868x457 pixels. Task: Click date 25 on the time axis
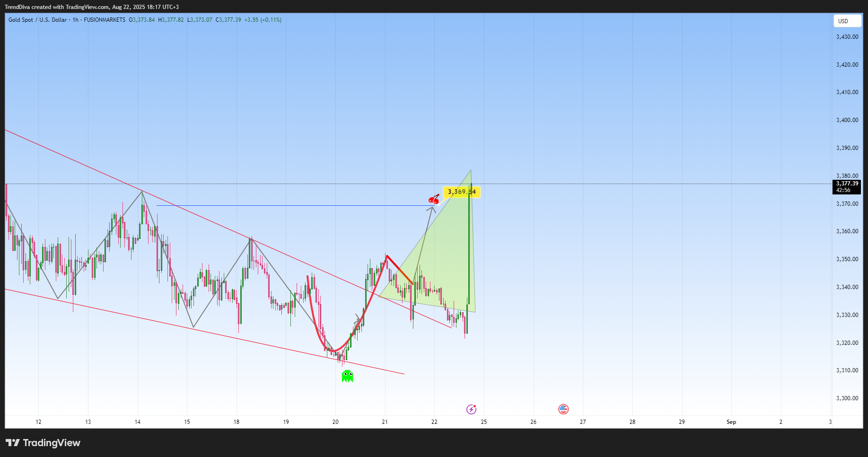tap(484, 422)
